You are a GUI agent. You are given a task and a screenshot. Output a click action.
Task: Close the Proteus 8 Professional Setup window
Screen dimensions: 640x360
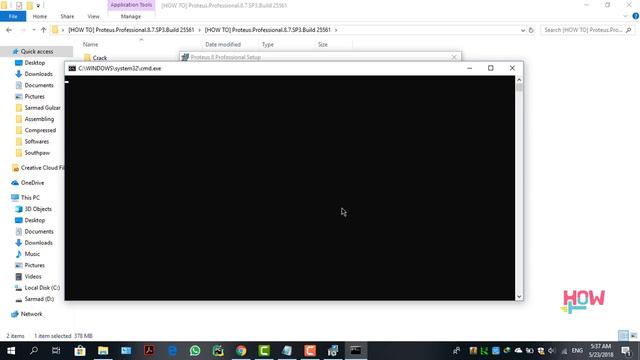click(454, 57)
